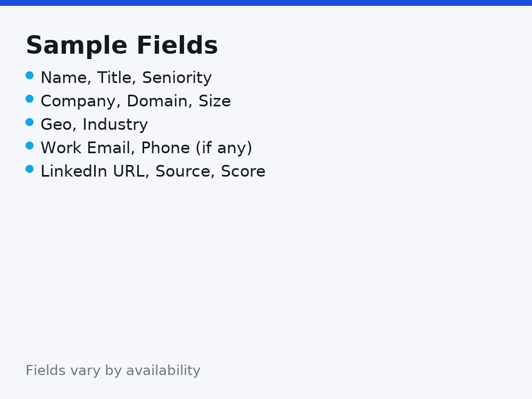Click the blue accent bar at the top

coord(266,3)
